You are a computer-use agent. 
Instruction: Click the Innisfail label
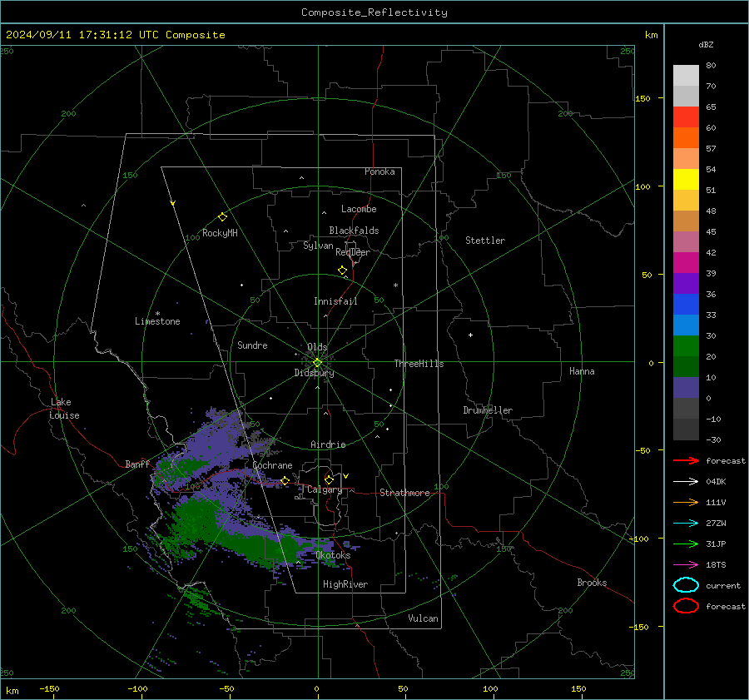pos(335,301)
